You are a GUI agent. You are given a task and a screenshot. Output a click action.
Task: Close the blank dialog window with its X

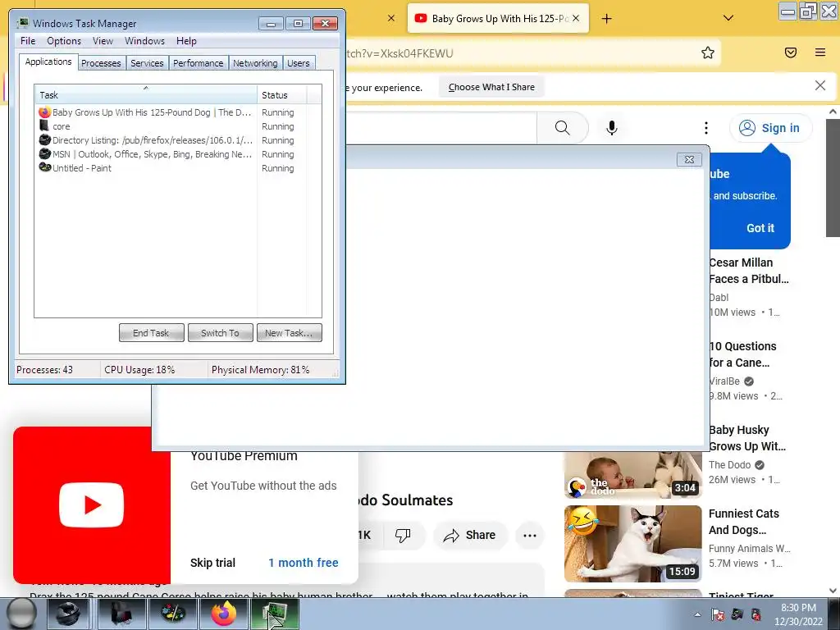[x=689, y=160]
